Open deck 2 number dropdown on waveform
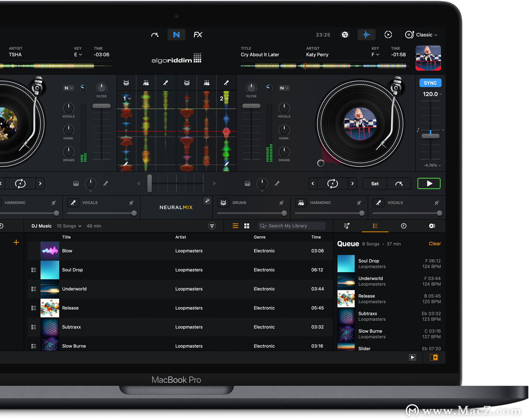The width and height of the screenshot is (529, 420). coord(224,98)
